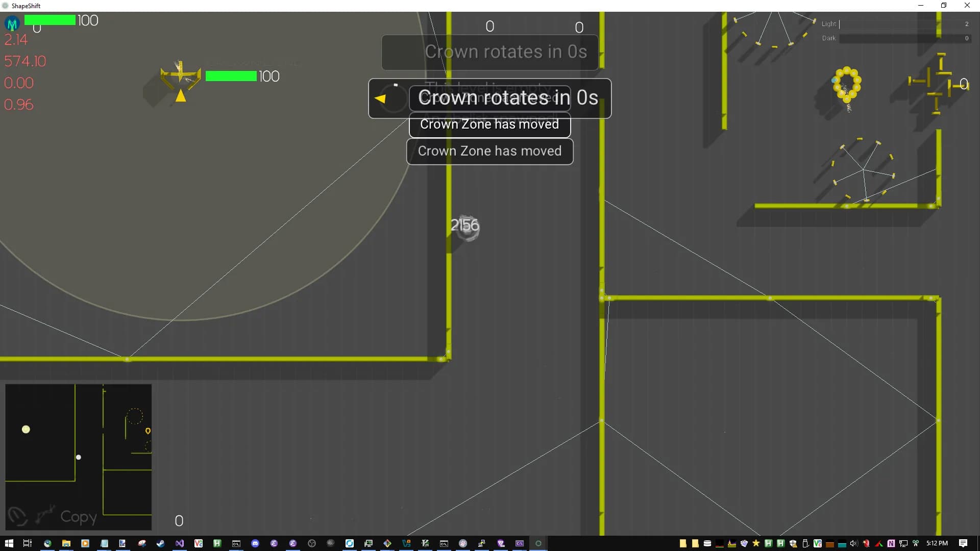
Task: Open the notification center icon
Action: pyautogui.click(x=963, y=543)
